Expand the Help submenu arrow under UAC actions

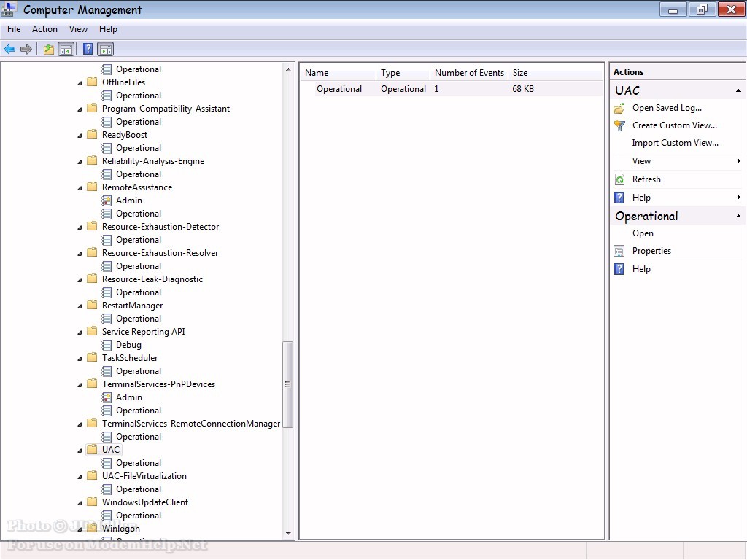pos(738,198)
